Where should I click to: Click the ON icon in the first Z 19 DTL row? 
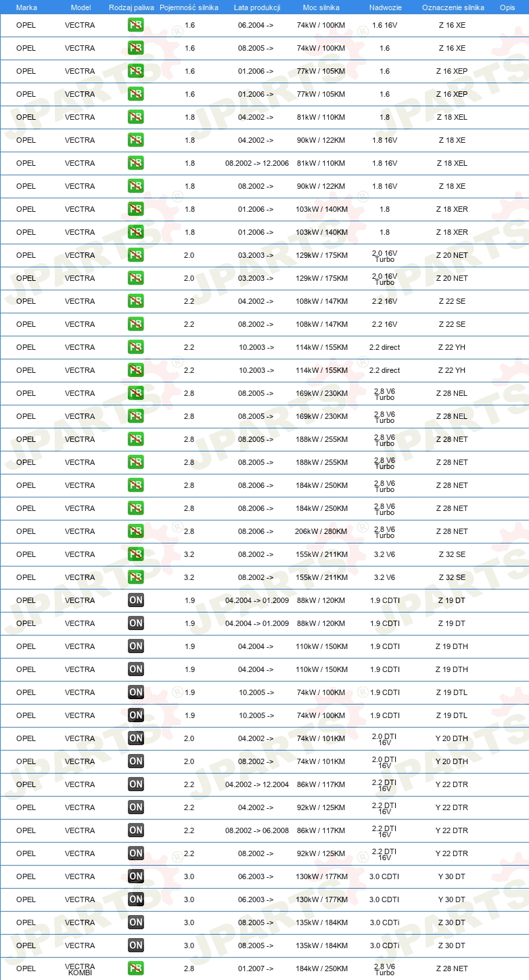[136, 692]
